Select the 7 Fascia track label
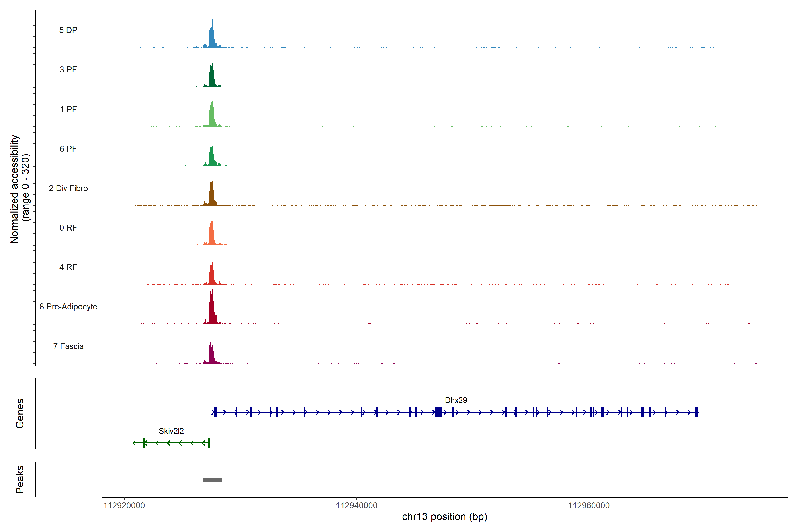Image resolution: width=798 pixels, height=532 pixels. [x=68, y=346]
